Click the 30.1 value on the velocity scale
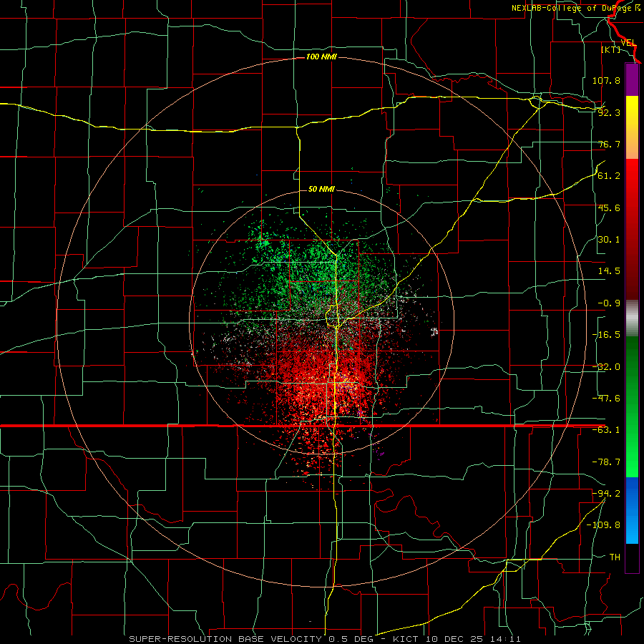 pos(609,240)
